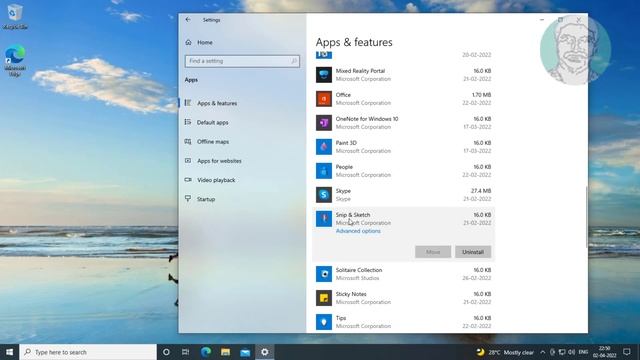Open Advanced options for Snip & Sketch
This screenshot has width=640, height=360.
click(x=358, y=231)
